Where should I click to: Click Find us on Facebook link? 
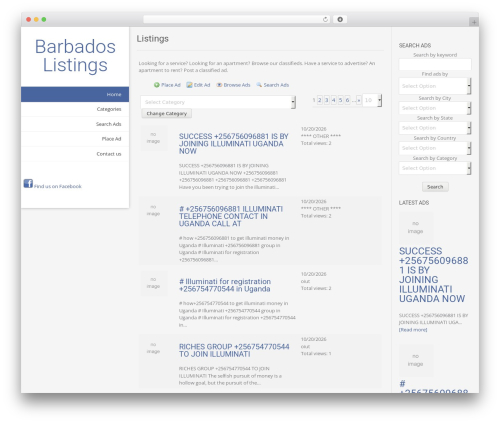pyautogui.click(x=58, y=186)
